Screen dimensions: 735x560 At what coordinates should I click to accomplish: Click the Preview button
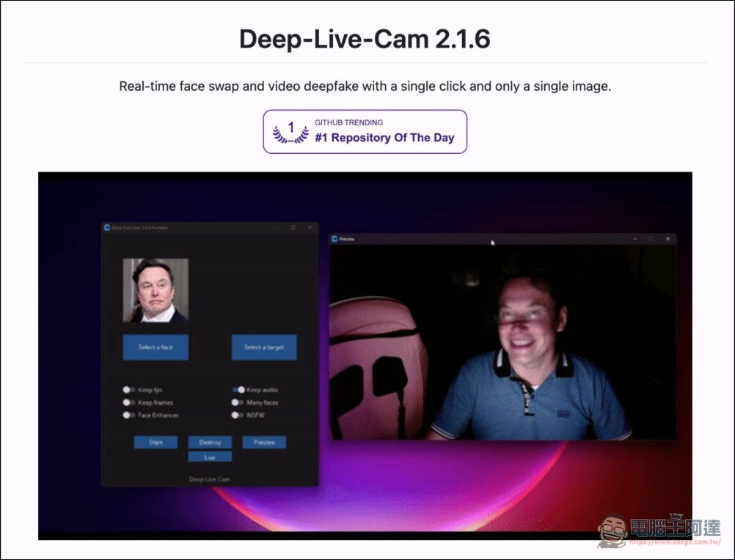pos(264,442)
